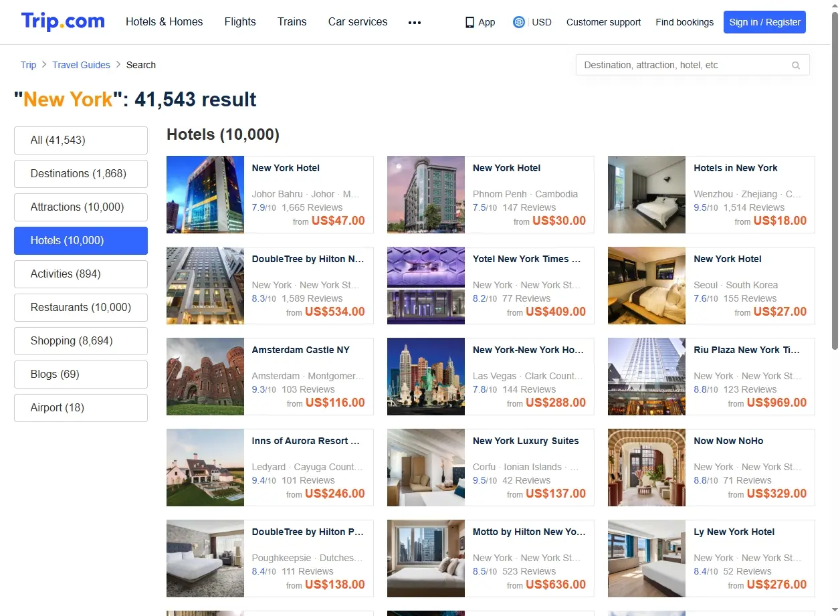This screenshot has height=616, width=840.
Task: Click Now Now NoHo hotel title
Action: click(x=728, y=441)
